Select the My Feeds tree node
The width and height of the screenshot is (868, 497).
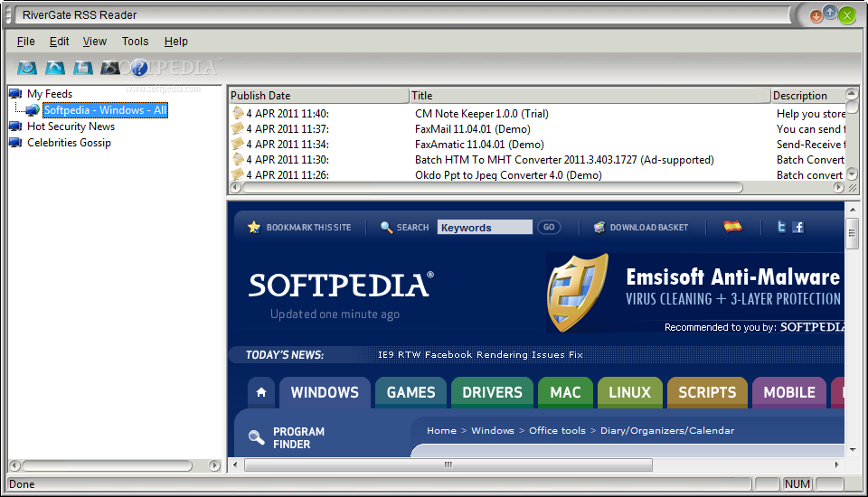[x=50, y=94]
